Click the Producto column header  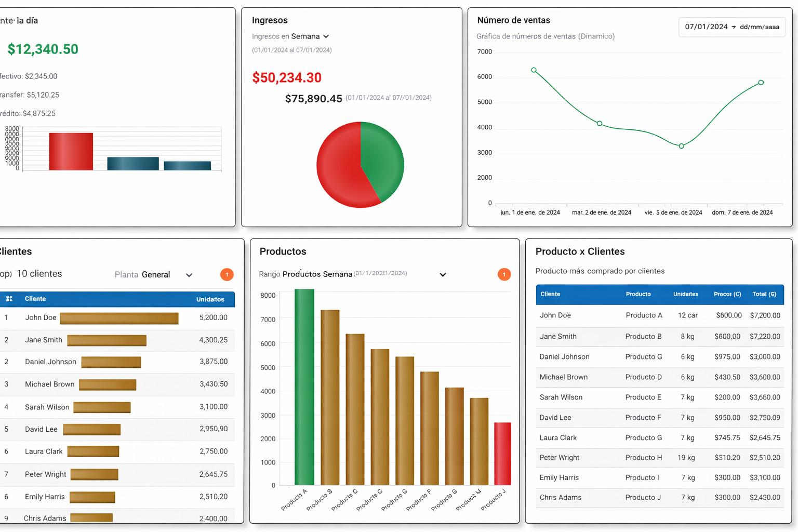[x=638, y=294]
